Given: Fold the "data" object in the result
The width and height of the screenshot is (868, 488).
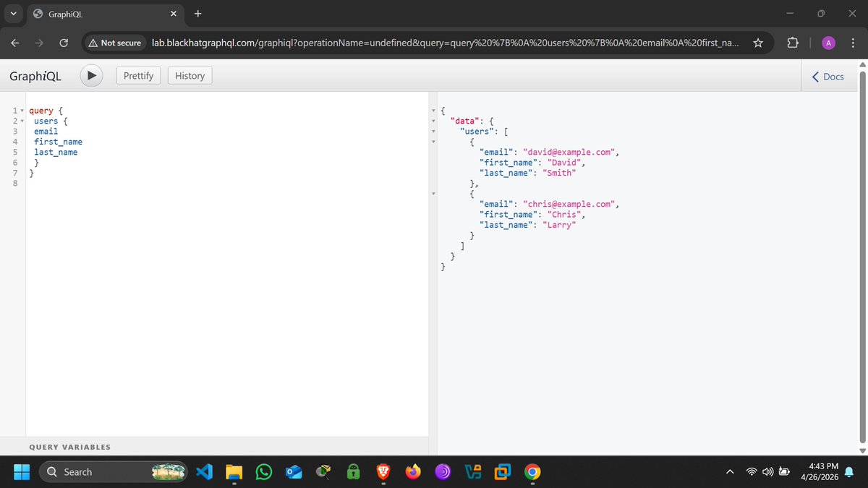Looking at the screenshot, I should pos(433,121).
